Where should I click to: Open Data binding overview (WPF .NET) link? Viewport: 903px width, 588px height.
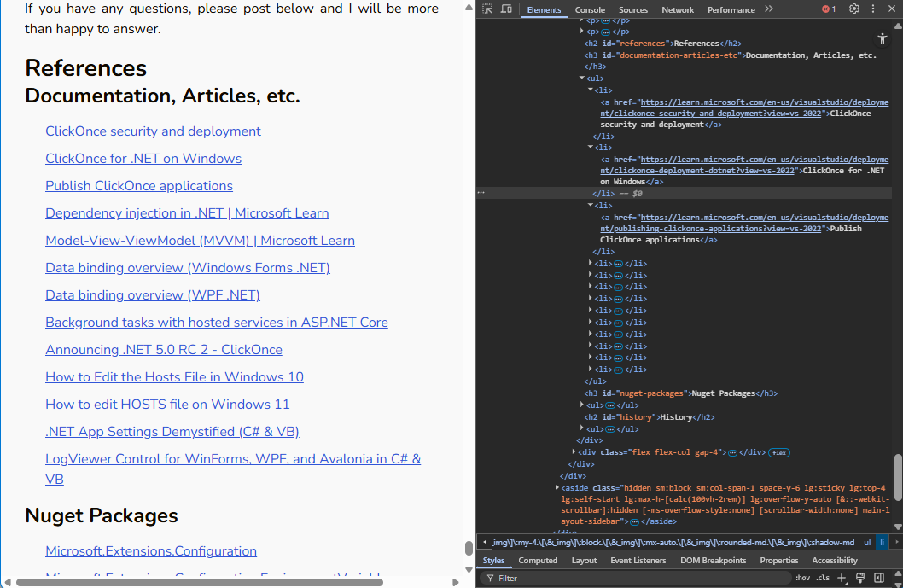(153, 295)
